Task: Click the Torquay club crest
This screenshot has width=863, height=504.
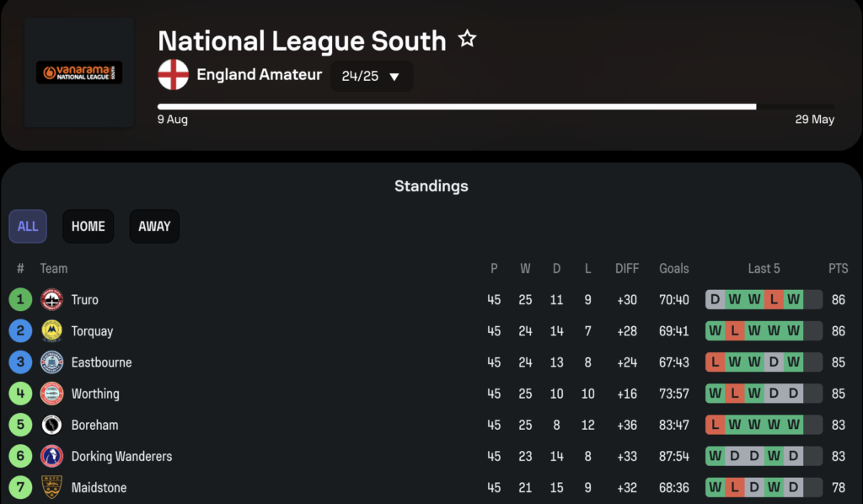Action: click(51, 331)
